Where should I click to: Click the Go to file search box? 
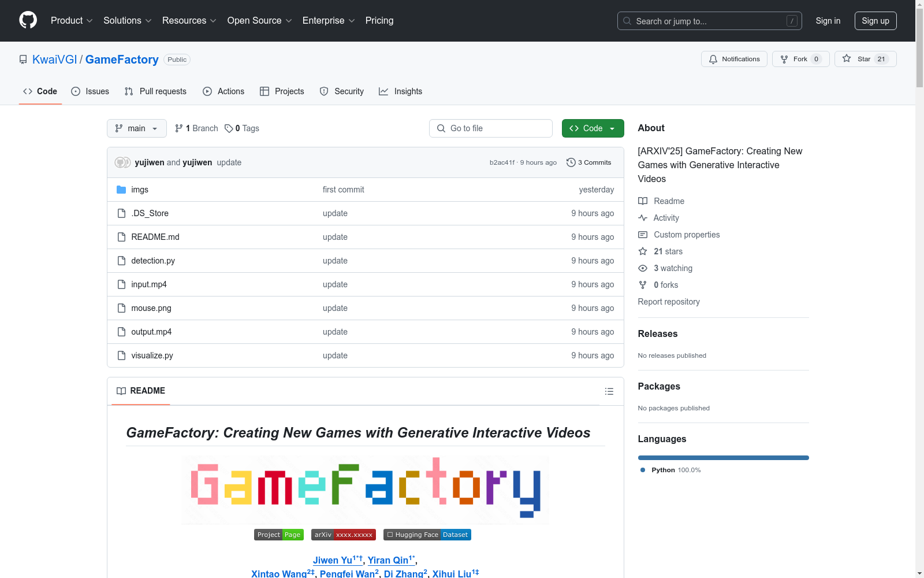tap(491, 128)
